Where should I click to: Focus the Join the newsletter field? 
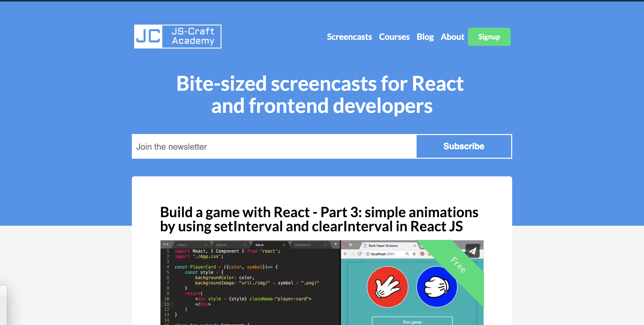(274, 146)
